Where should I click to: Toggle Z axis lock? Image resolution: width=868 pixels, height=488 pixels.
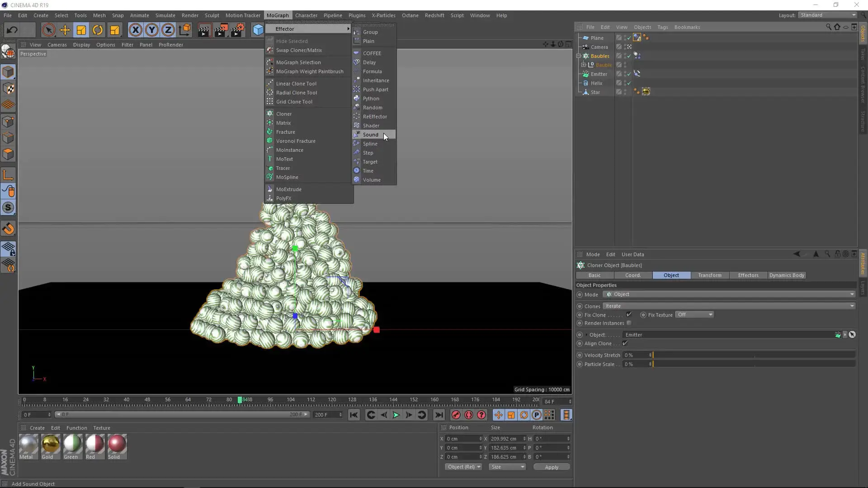[168, 30]
